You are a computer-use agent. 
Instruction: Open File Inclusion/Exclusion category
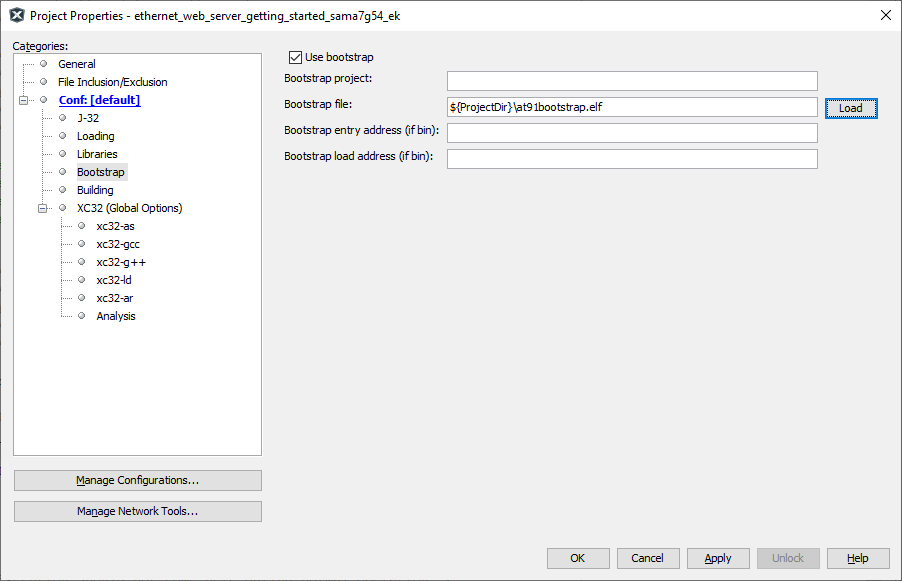pyautogui.click(x=113, y=82)
